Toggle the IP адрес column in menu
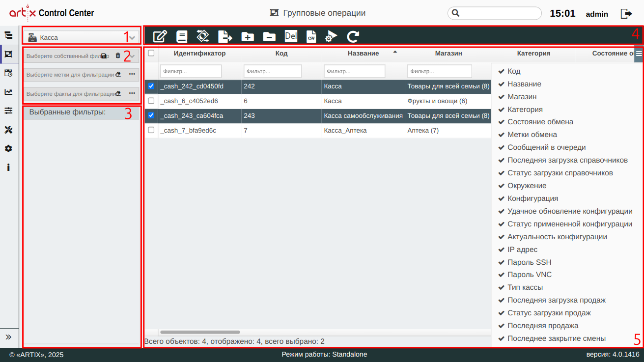This screenshot has width=644, height=362. 522,250
